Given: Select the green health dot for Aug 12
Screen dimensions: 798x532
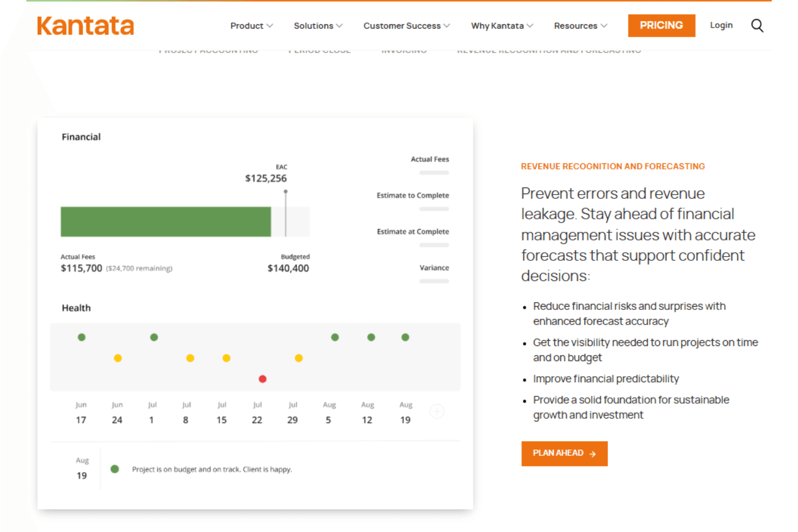Looking at the screenshot, I should pos(371,337).
